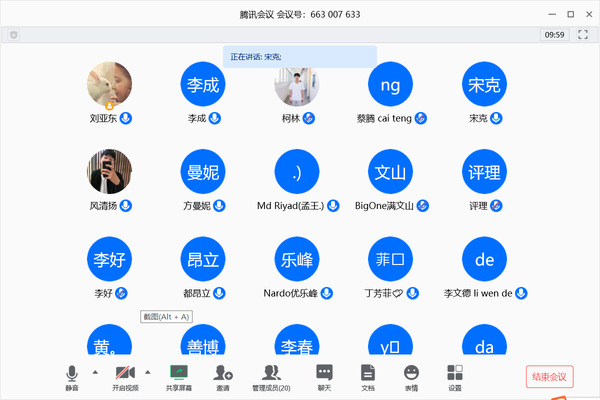The image size is (600, 400).
Task: Open the emoji reactions icon
Action: [411, 373]
